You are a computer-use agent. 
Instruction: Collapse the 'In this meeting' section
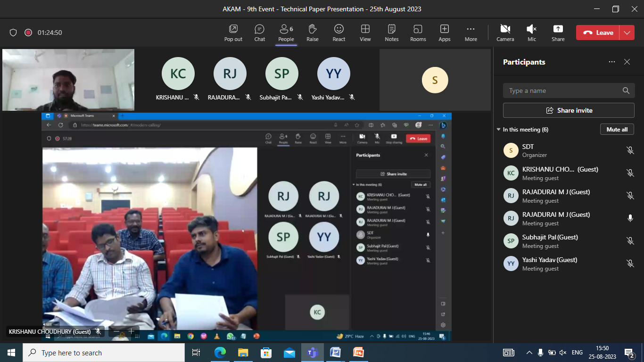tap(498, 130)
